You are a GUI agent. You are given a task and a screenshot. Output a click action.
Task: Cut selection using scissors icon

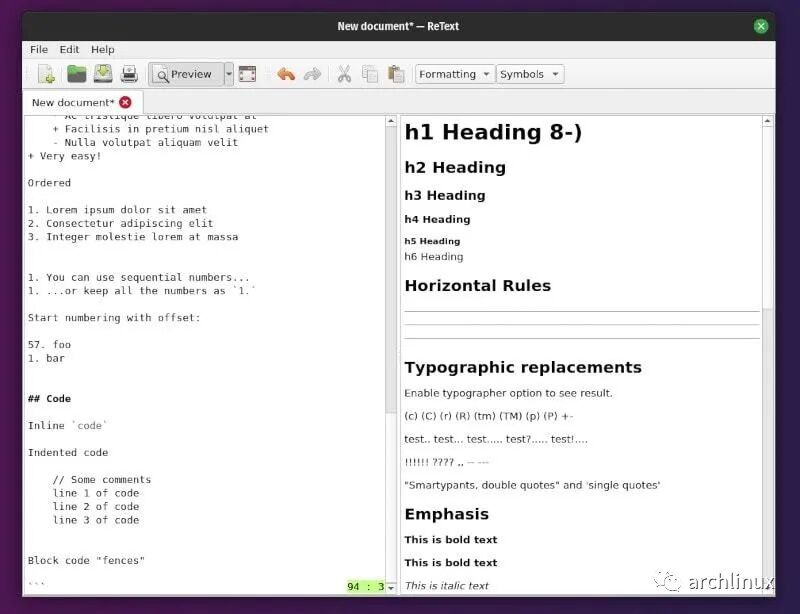pos(344,75)
